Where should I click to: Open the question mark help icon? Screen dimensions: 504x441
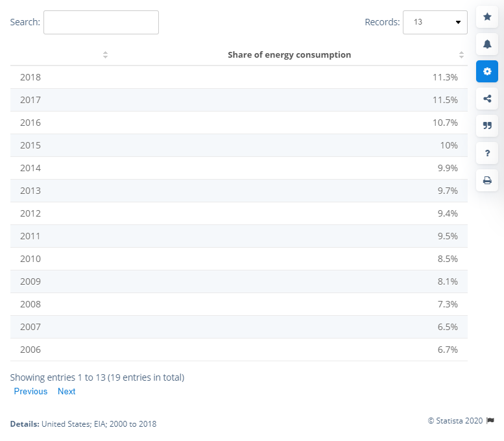[x=486, y=153]
